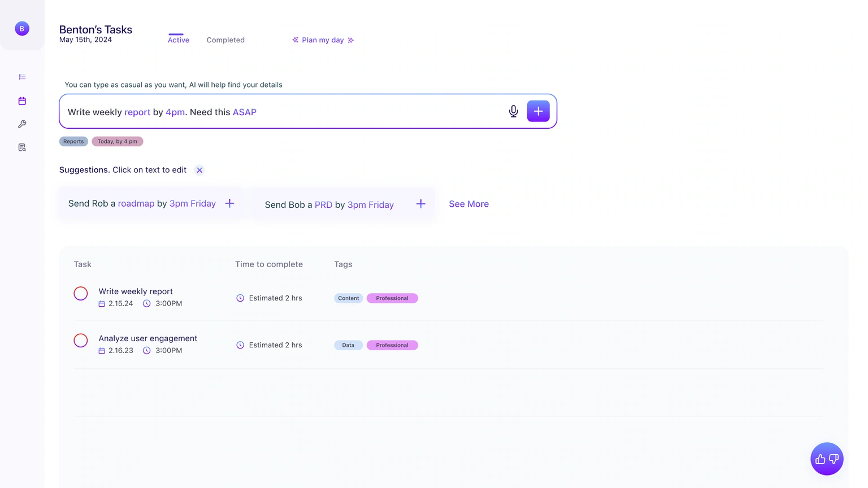Click the 'Analyze user engagement' task title
The image size is (868, 488).
click(148, 338)
